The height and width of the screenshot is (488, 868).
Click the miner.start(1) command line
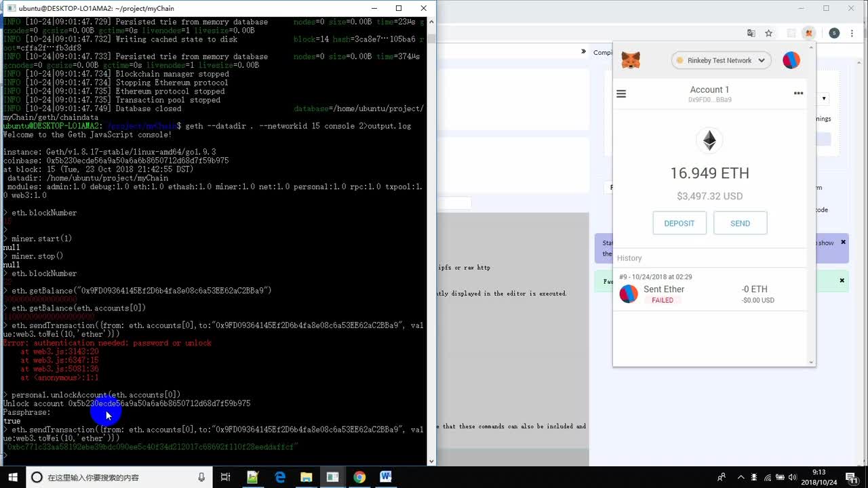[41, 239]
